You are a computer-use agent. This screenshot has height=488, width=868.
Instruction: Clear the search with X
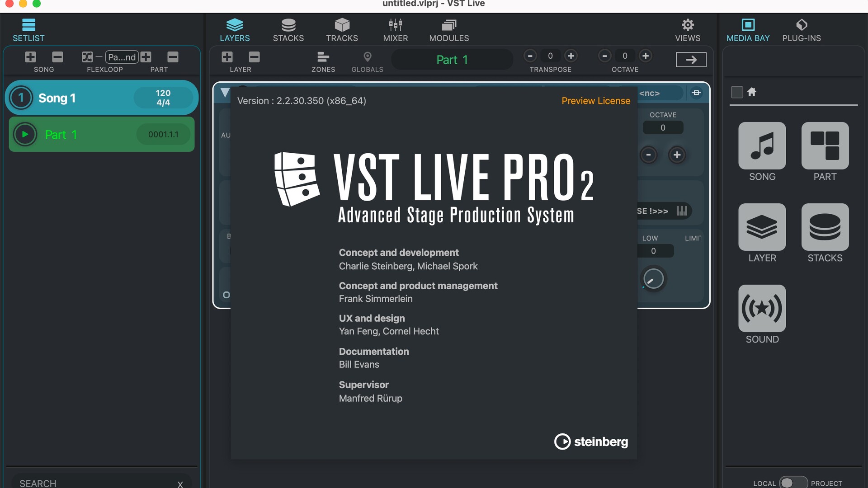point(180,484)
